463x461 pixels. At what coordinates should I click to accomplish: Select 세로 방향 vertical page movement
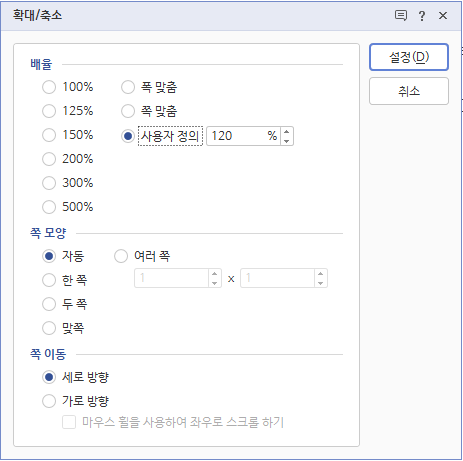[49, 377]
